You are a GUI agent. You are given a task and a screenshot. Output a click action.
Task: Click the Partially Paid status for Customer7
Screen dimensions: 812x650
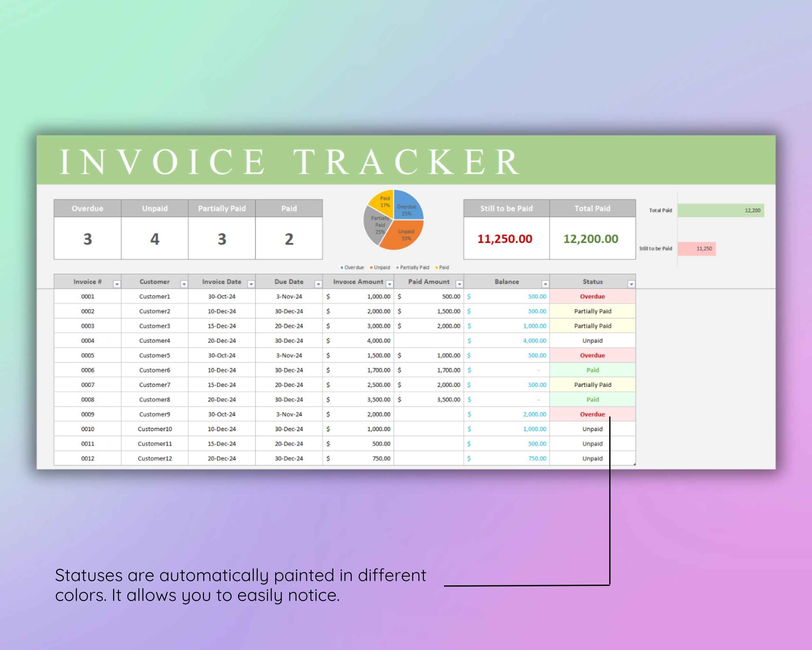pos(592,385)
